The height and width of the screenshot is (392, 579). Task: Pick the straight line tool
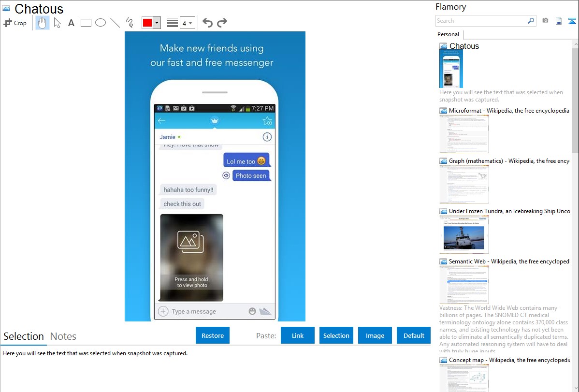click(115, 23)
